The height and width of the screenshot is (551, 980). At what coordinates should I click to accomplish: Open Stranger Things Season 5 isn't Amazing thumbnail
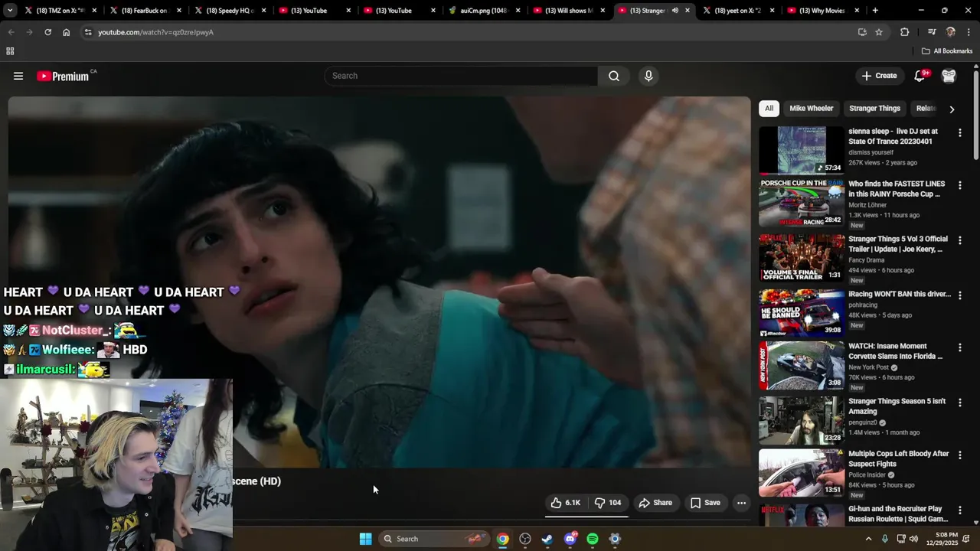pos(802,420)
